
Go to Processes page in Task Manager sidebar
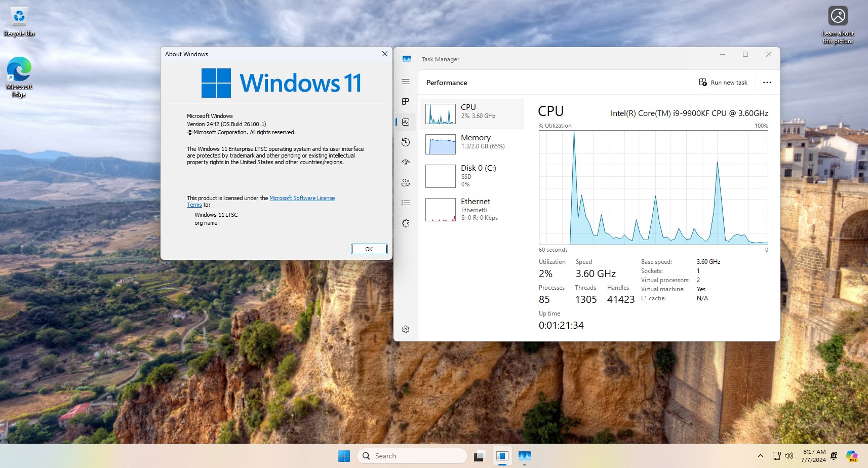pyautogui.click(x=406, y=102)
